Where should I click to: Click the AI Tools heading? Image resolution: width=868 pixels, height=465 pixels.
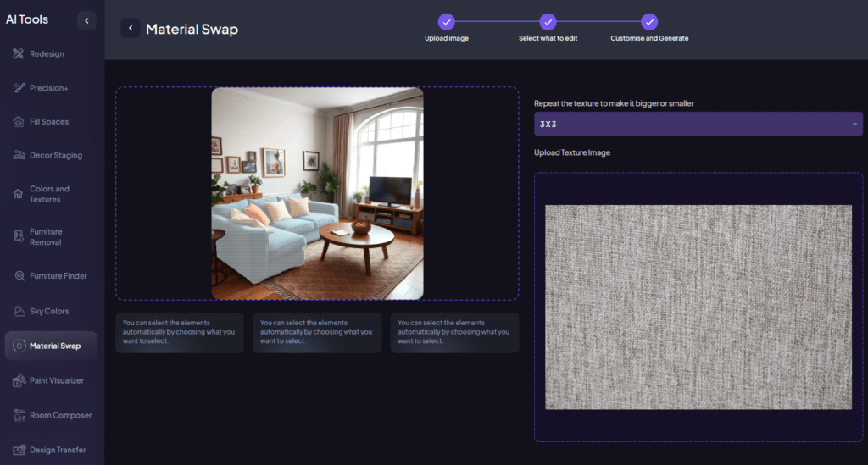(x=27, y=19)
